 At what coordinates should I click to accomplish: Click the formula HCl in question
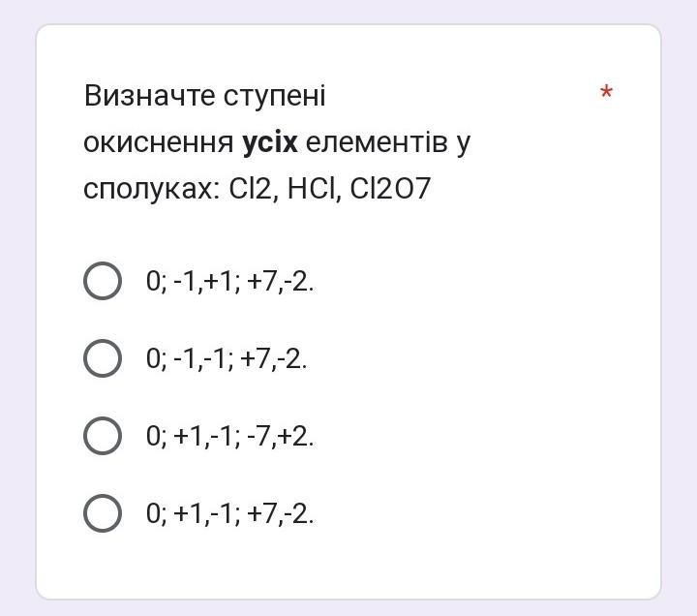click(x=312, y=189)
